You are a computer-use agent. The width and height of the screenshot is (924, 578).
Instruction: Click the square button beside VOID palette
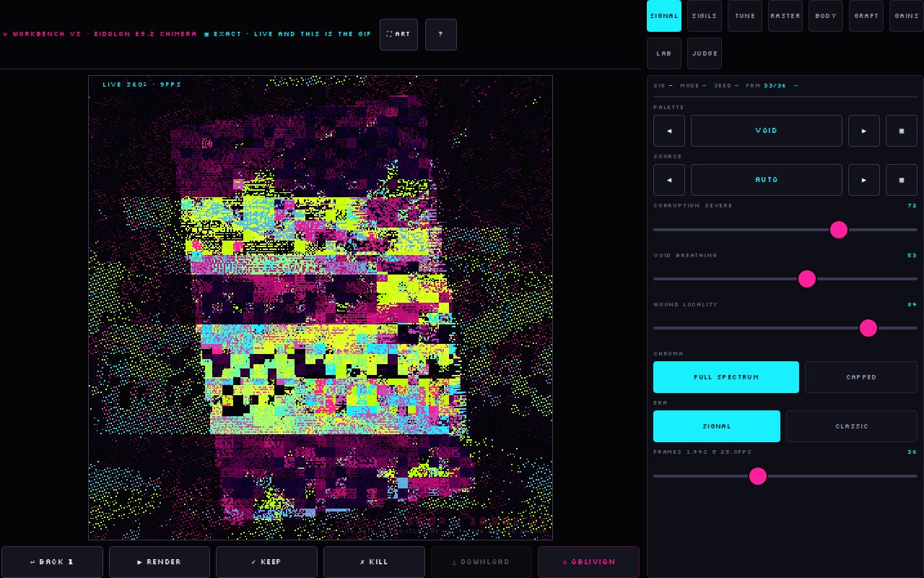pos(902,131)
